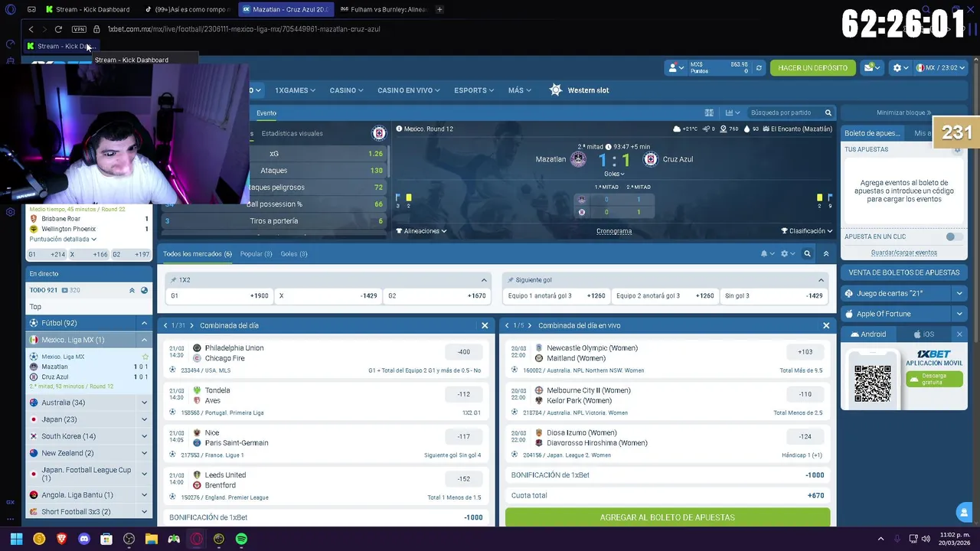Select the iOS app tab
Screen dimensions: 980x551
(x=924, y=334)
